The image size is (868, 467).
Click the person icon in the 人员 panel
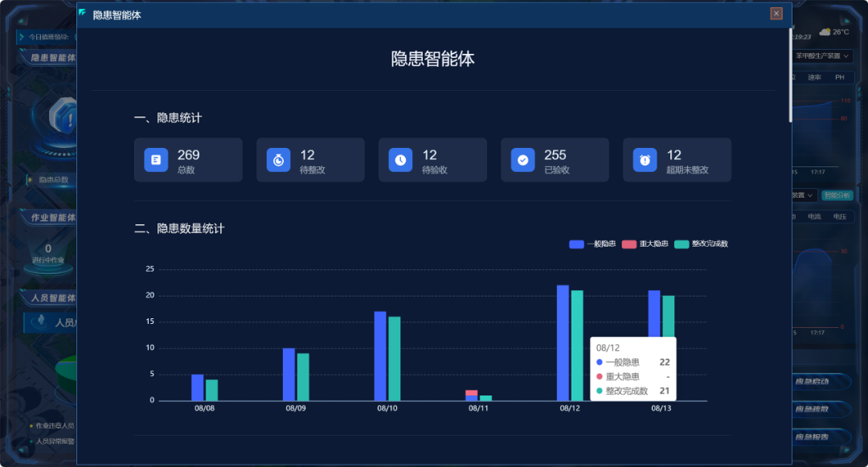(x=41, y=321)
